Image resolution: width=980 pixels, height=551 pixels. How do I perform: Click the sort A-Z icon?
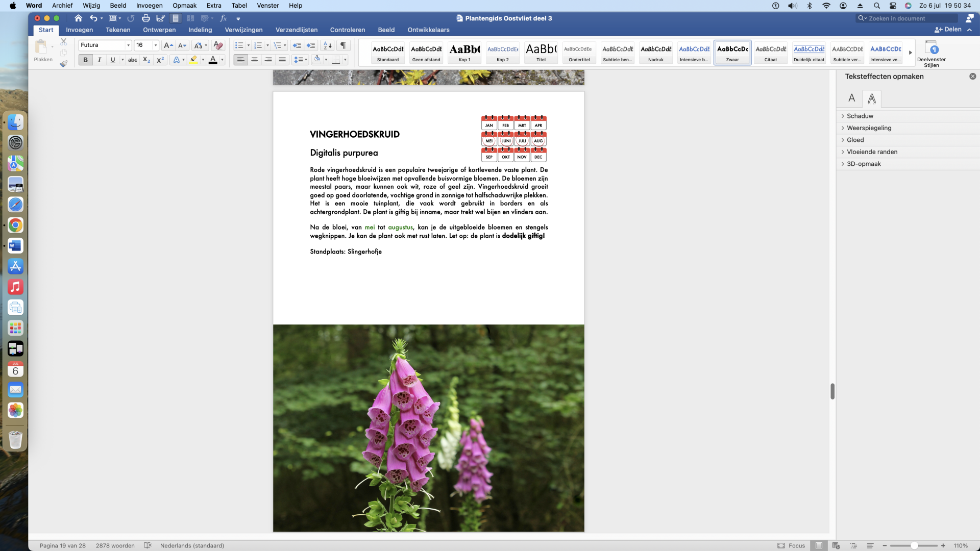pos(328,45)
